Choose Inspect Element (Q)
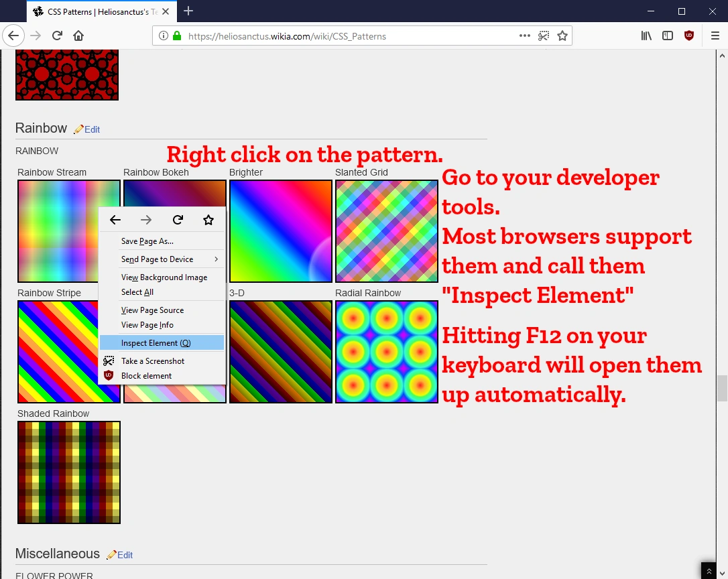Image resolution: width=728 pixels, height=579 pixels. pos(162,342)
